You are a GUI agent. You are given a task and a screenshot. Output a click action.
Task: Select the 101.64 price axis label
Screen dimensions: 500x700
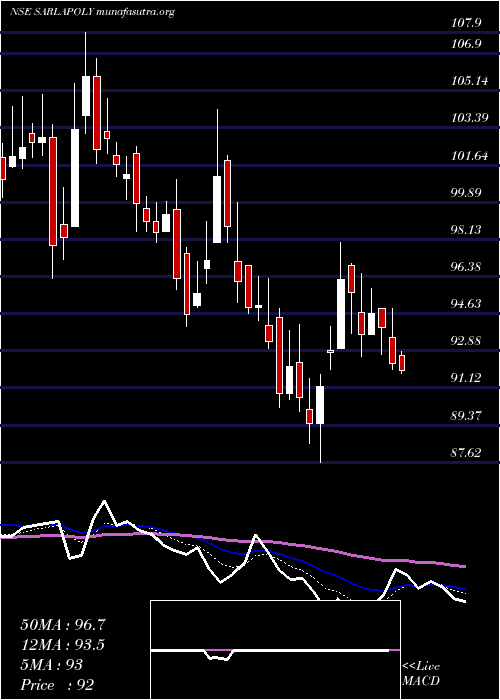[x=469, y=156]
